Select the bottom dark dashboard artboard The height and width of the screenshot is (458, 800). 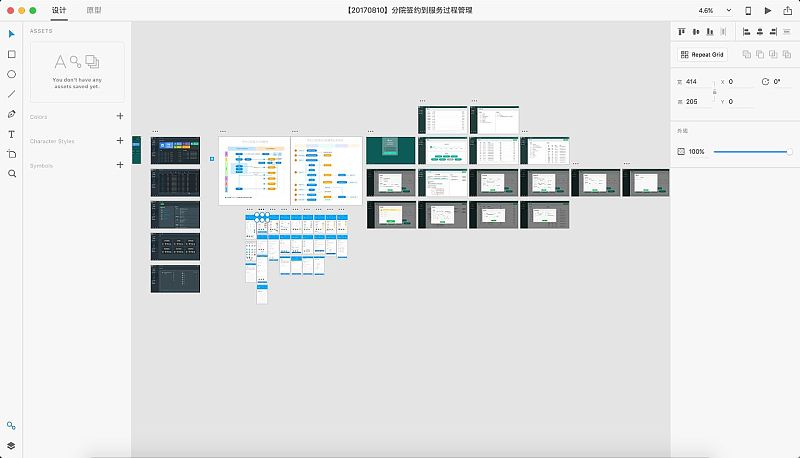175,278
